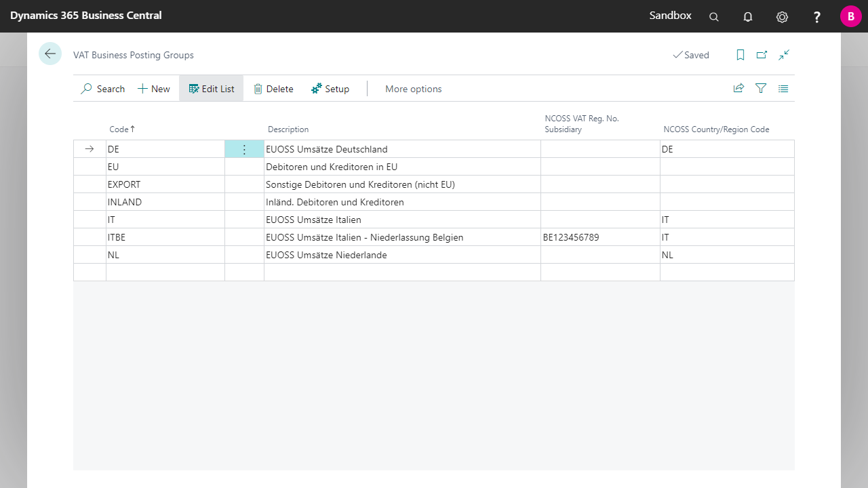Open the Setup action

tap(330, 89)
